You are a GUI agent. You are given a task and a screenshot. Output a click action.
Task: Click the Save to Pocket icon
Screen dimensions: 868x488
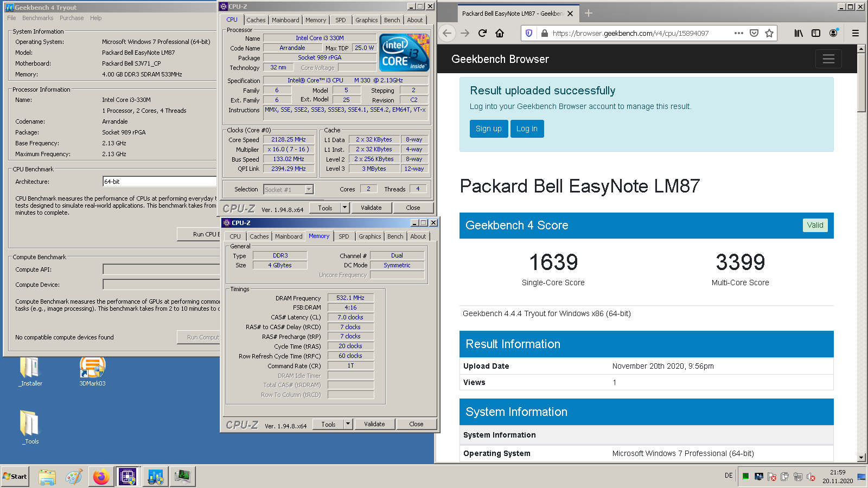pos(754,33)
